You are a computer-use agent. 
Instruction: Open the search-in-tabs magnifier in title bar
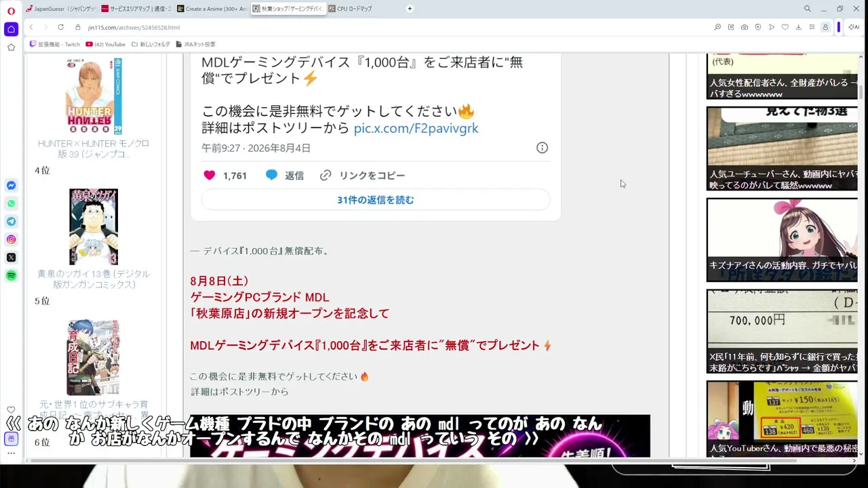tap(807, 9)
